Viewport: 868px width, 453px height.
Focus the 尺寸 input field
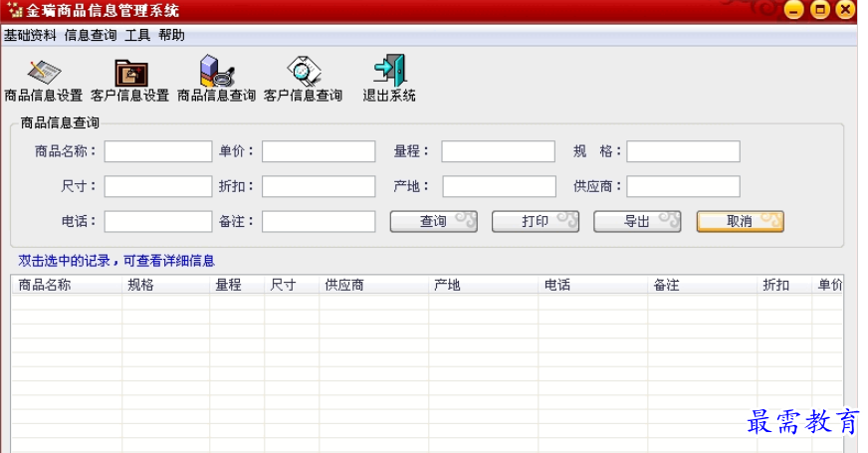158,186
